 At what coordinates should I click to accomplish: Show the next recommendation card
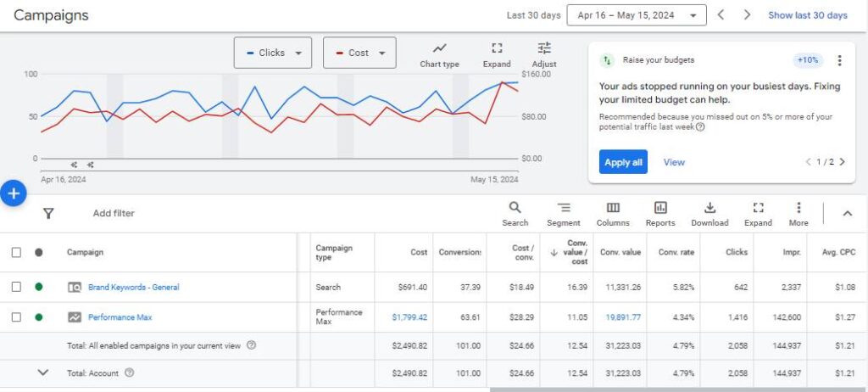843,162
